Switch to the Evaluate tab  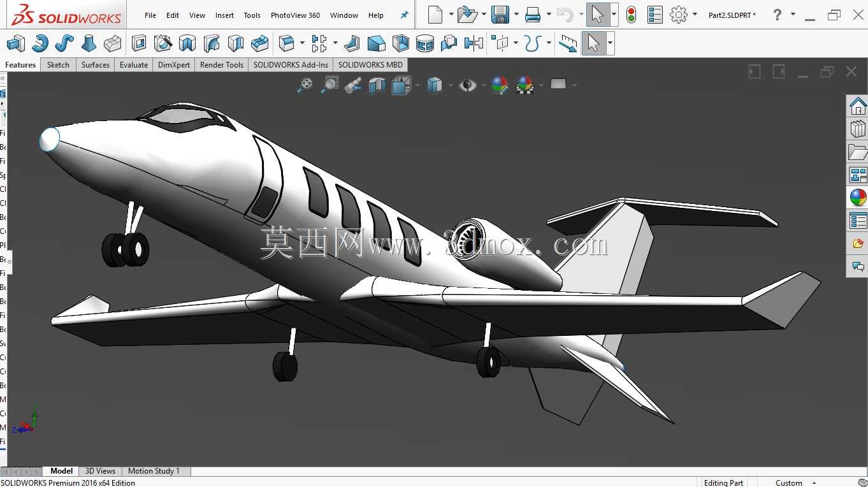point(134,65)
